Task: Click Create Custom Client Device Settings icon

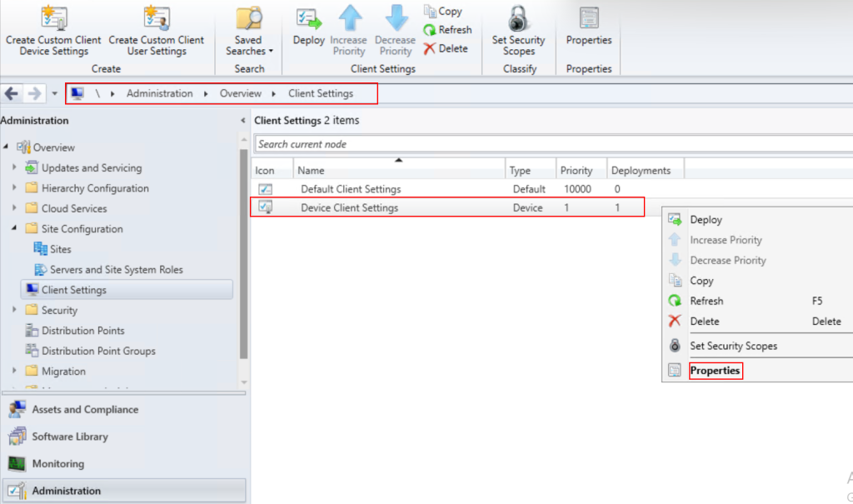Action: point(53,17)
